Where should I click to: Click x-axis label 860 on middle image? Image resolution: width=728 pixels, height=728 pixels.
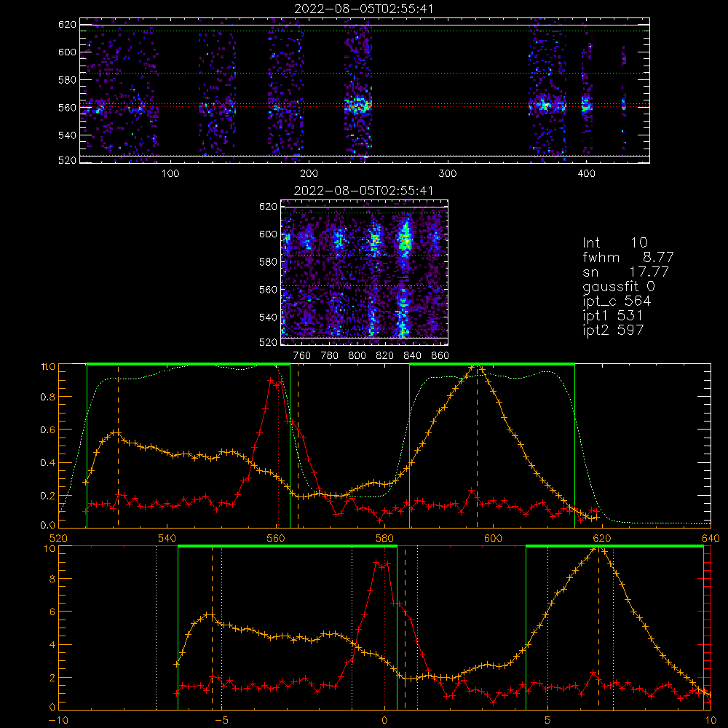pos(440,356)
